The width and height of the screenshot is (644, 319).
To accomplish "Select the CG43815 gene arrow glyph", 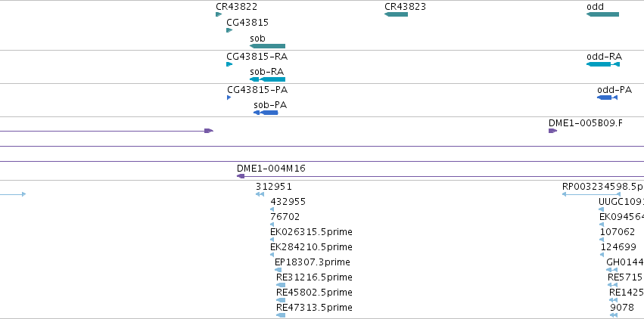I will pos(229,30).
